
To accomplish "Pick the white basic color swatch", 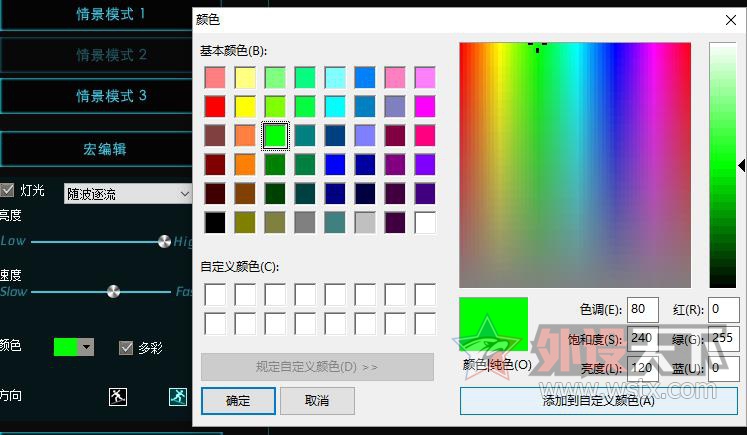I will 424,223.
